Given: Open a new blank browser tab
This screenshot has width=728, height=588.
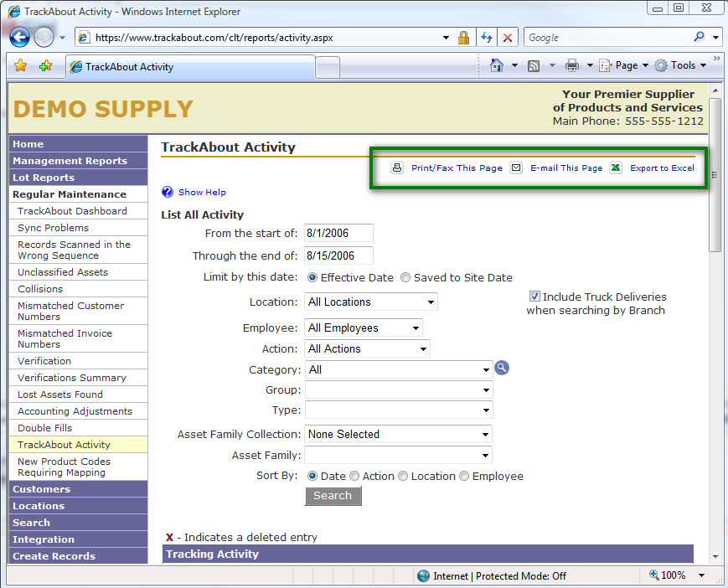Looking at the screenshot, I should 328,68.
